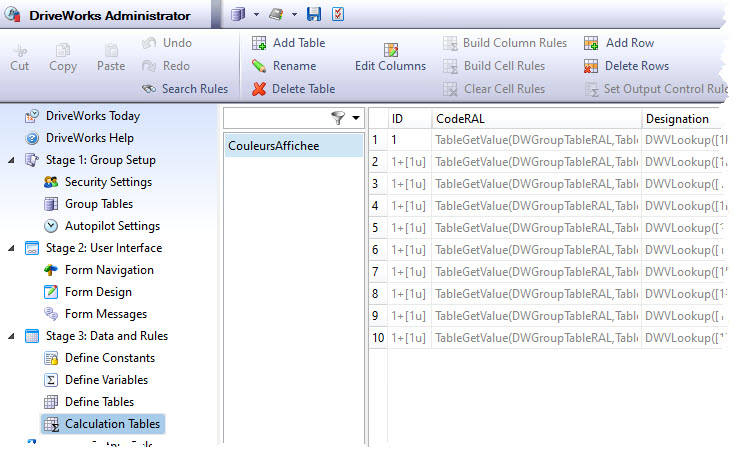Screen dimensions: 734x452
Task: Click CodeRAL cell in row 3
Action: click(536, 184)
